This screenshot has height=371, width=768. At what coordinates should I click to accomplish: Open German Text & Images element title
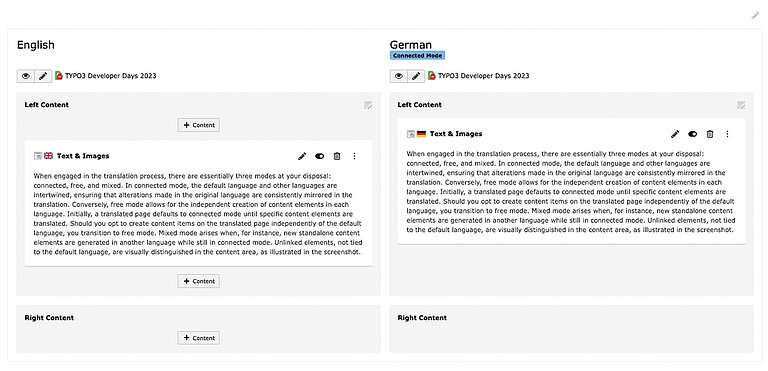pos(456,134)
